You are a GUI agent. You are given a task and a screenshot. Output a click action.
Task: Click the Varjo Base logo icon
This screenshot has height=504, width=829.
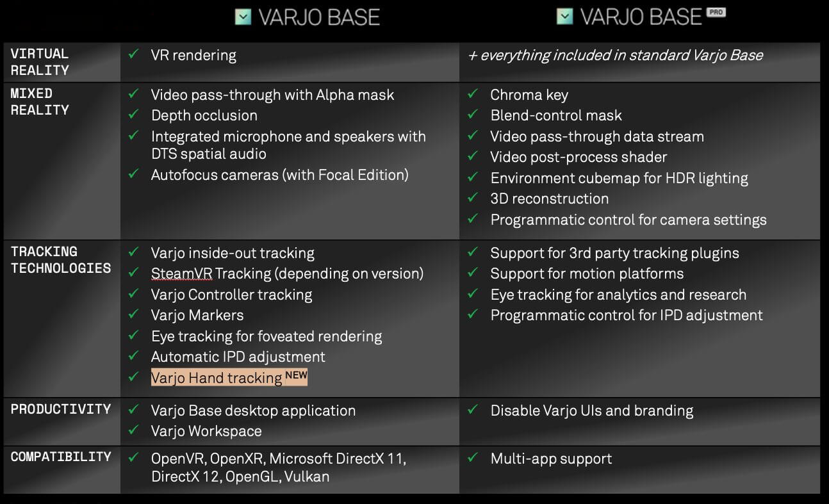pyautogui.click(x=243, y=17)
